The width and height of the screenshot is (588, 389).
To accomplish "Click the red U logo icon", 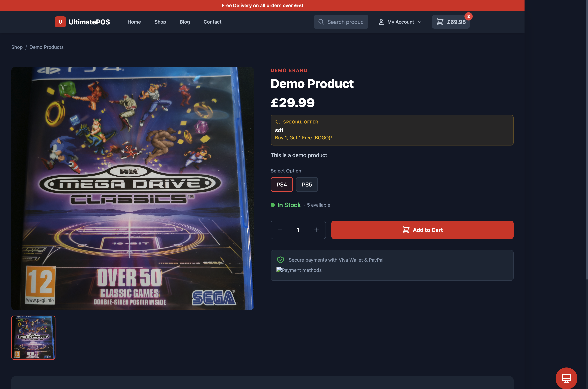I will 60,22.
